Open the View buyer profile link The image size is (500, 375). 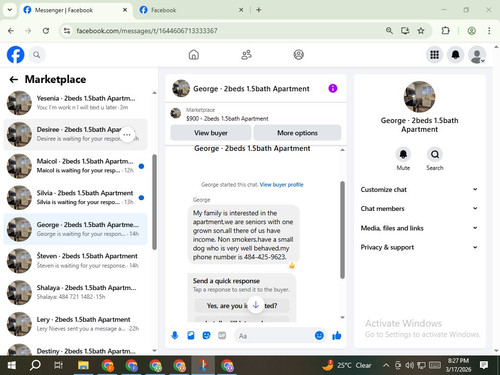click(x=281, y=185)
